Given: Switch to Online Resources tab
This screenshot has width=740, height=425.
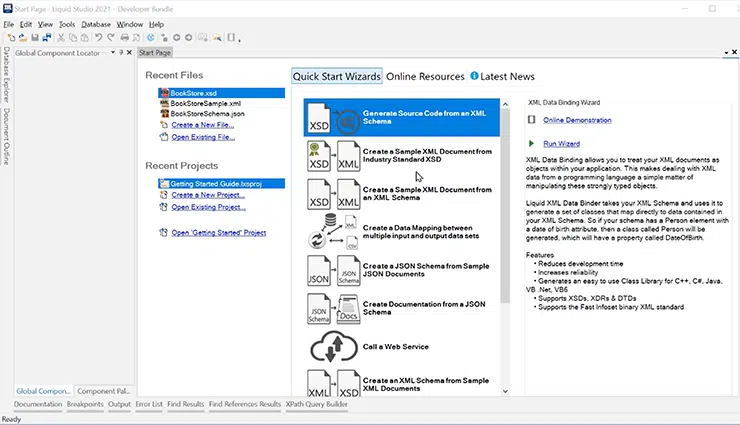Looking at the screenshot, I should (425, 76).
